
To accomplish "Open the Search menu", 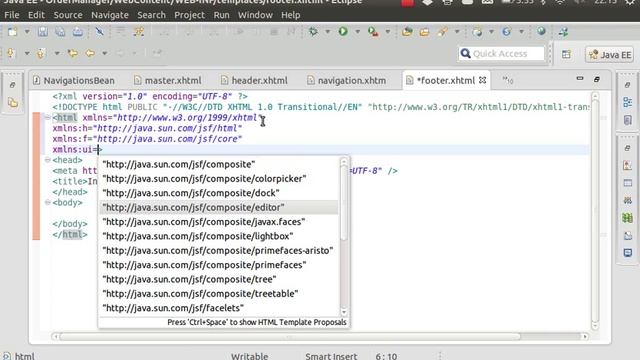I will pyautogui.click(x=151, y=15).
